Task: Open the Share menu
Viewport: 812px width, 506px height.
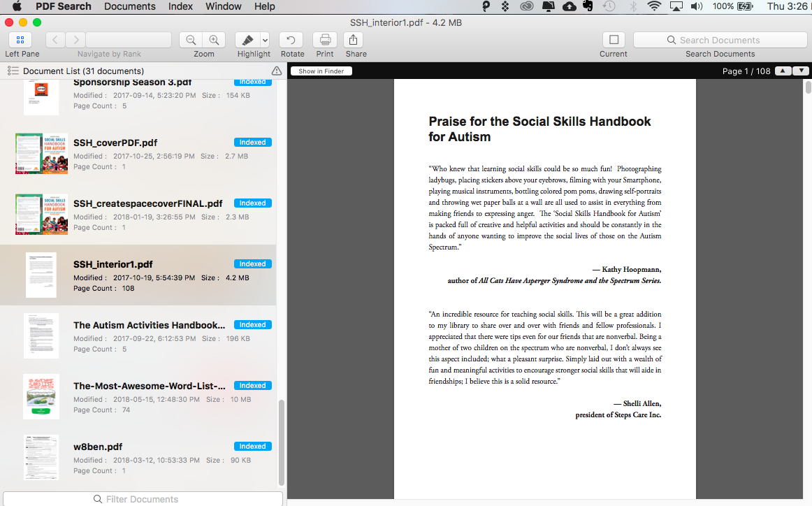Action: (353, 40)
